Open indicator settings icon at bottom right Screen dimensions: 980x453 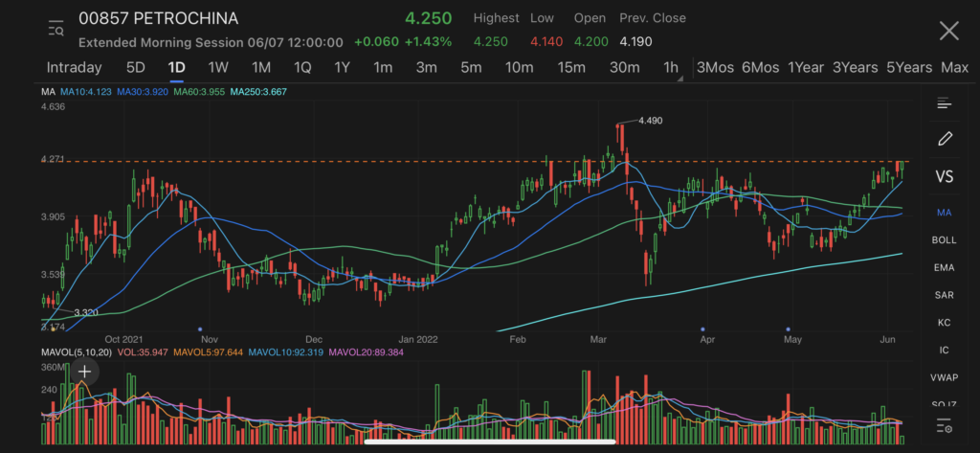tap(944, 427)
